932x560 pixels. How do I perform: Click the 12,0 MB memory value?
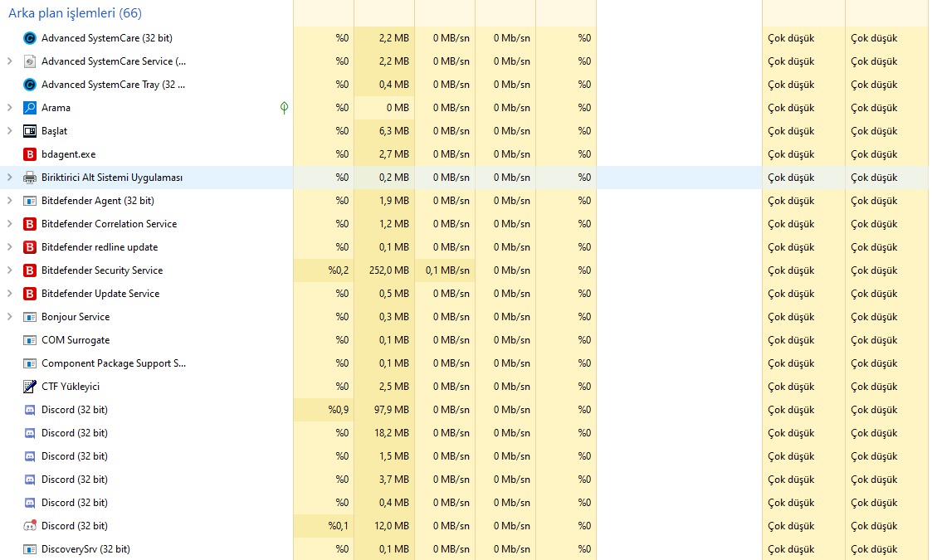pyautogui.click(x=391, y=525)
